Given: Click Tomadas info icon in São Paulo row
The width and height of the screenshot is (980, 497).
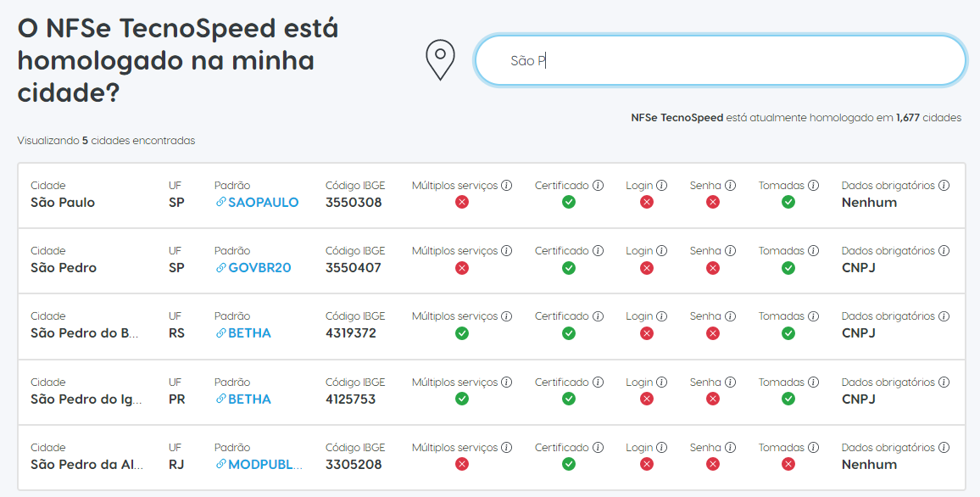Looking at the screenshot, I should pos(813,186).
